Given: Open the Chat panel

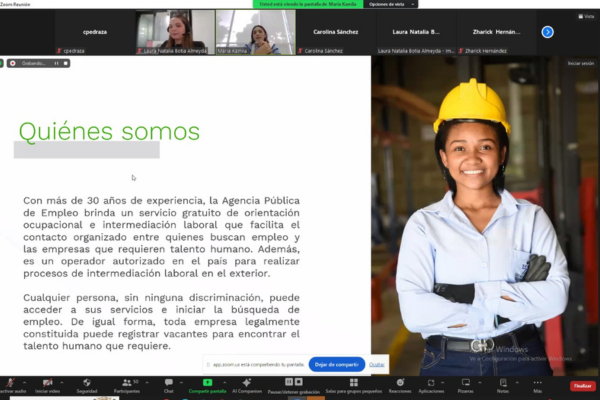Looking at the screenshot, I should pyautogui.click(x=169, y=385).
